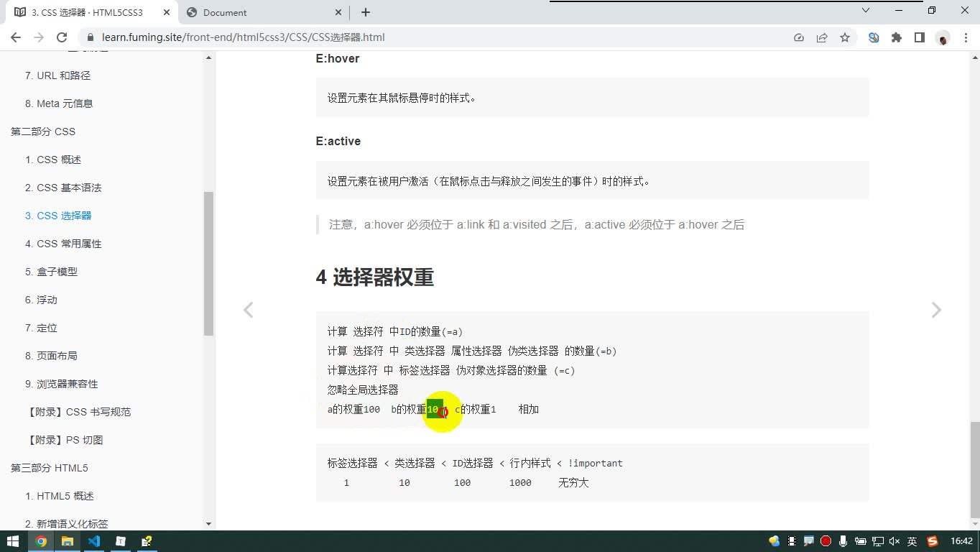Open Chrome's three-dot menu
The height and width of the screenshot is (552, 980).
(966, 37)
